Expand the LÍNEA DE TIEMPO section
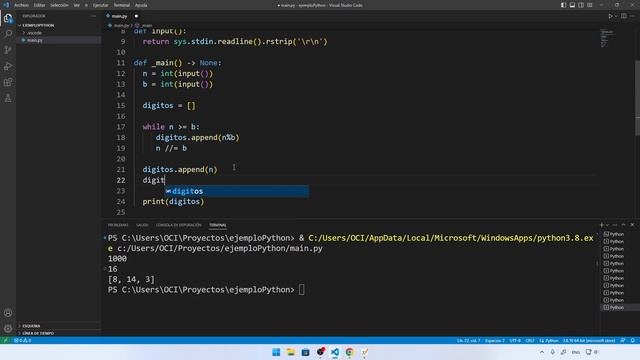The height and width of the screenshot is (360, 640). click(x=58, y=333)
